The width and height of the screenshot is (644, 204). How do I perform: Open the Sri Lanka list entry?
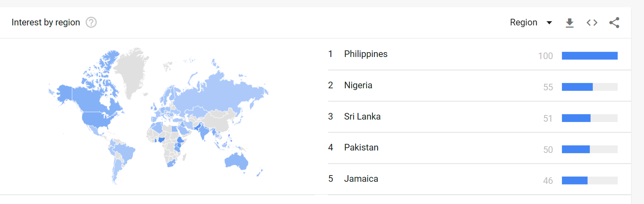click(x=362, y=117)
